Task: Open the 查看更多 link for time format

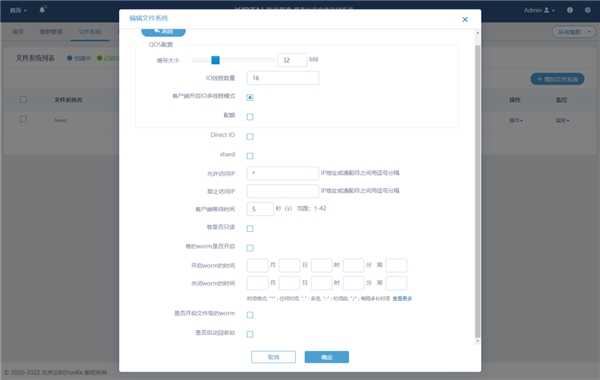Action: [x=402, y=298]
